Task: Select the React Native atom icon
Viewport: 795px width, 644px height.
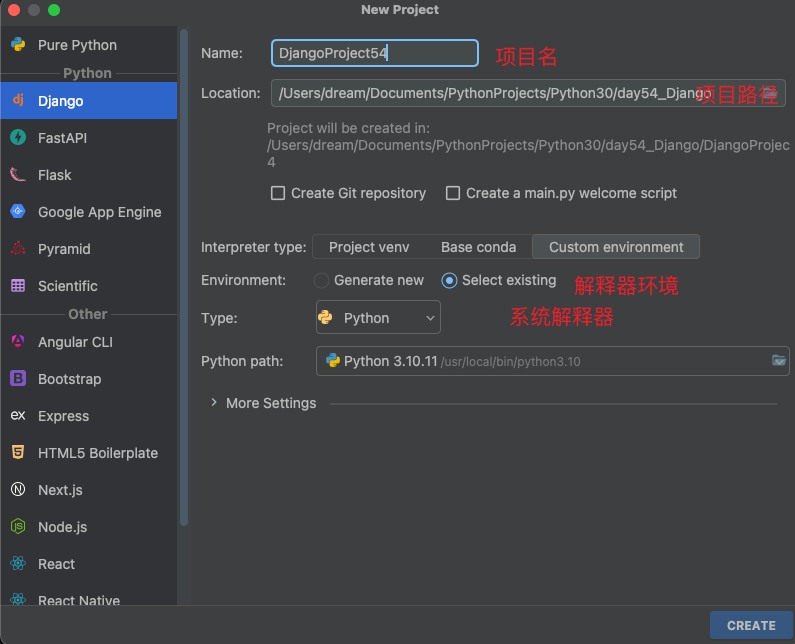Action: pyautogui.click(x=18, y=599)
